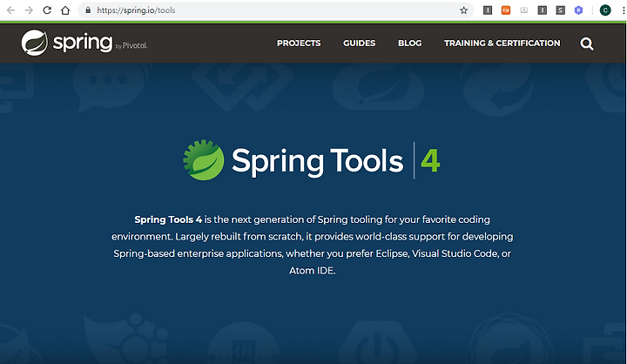
Task: Go to the BLOG section
Action: 410,44
